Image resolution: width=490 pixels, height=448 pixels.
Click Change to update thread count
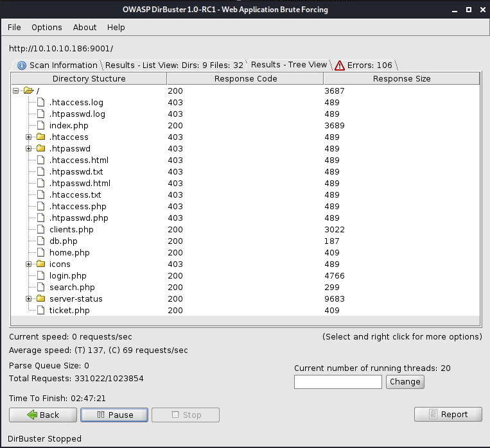pos(405,382)
